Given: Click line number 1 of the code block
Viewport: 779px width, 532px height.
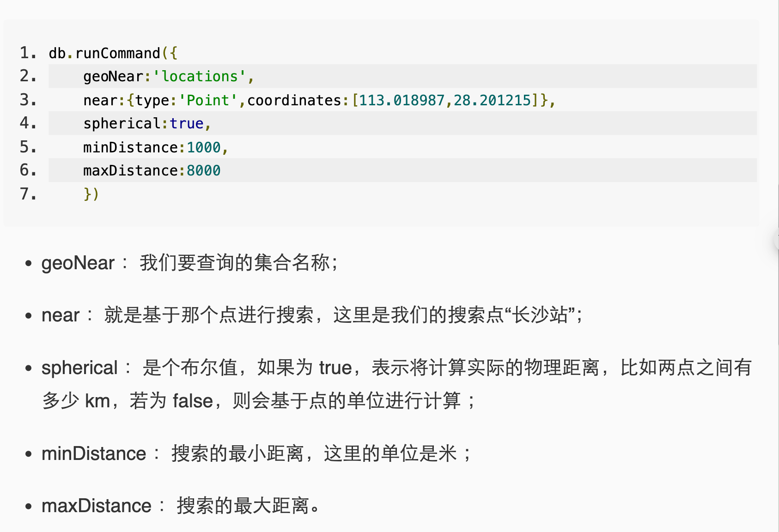Looking at the screenshot, I should [28, 53].
